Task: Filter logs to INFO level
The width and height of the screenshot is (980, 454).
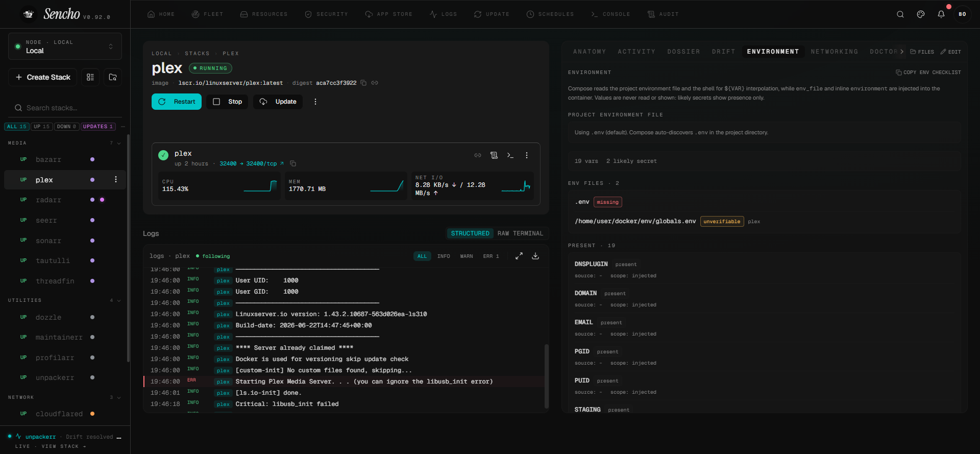Action: [444, 256]
